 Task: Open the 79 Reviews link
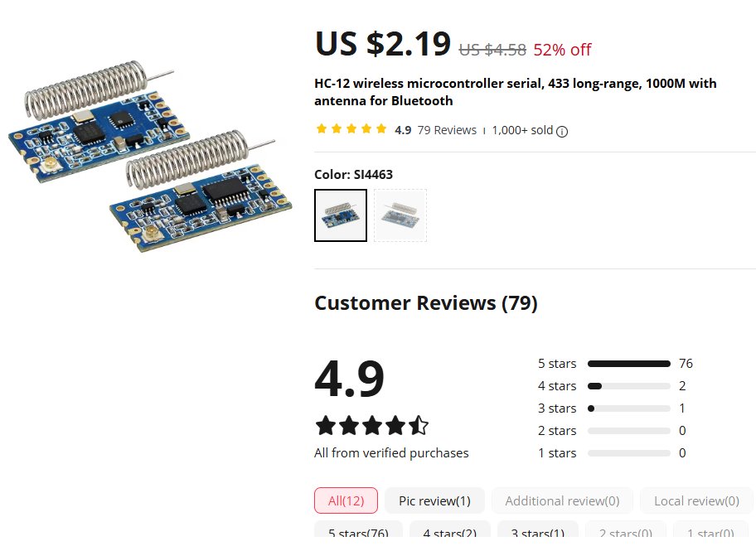point(447,130)
